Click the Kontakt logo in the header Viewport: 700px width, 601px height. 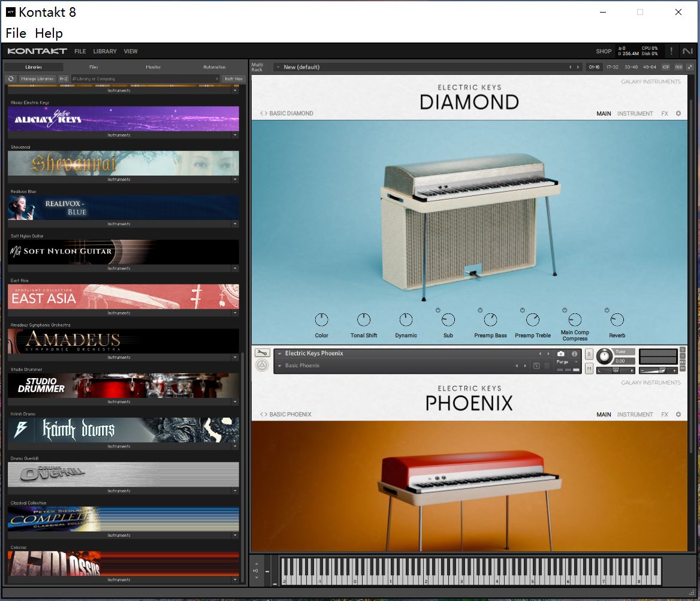pyautogui.click(x=37, y=51)
